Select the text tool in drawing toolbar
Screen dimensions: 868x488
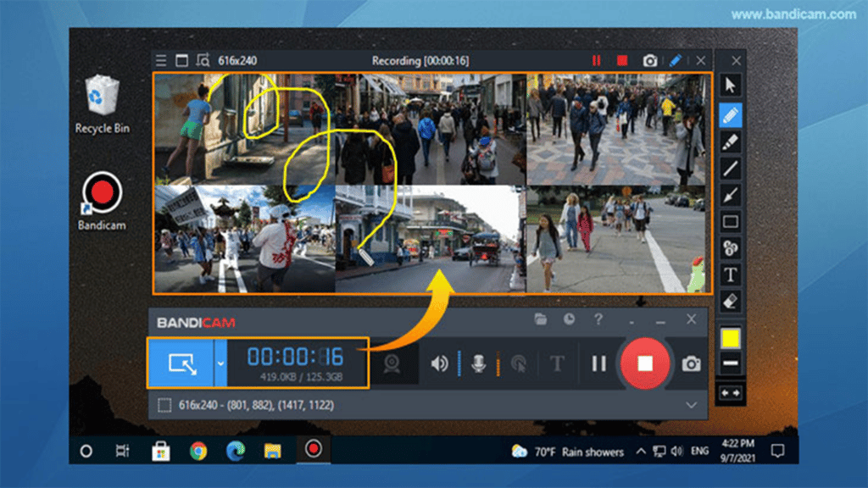[730, 274]
